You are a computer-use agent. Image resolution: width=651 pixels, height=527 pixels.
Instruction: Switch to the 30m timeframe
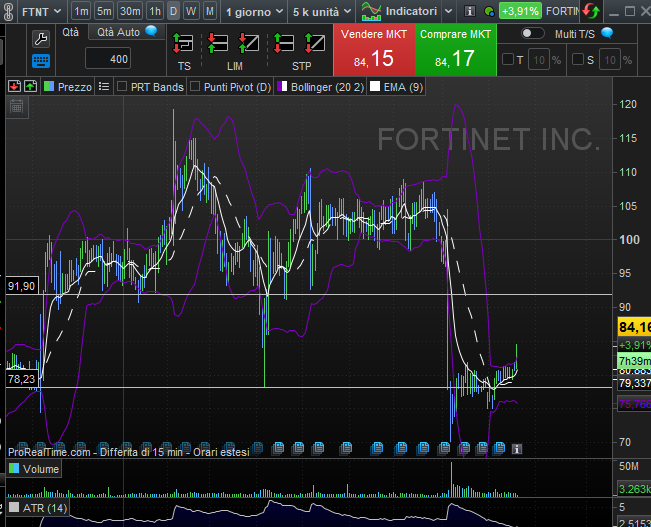(x=130, y=11)
